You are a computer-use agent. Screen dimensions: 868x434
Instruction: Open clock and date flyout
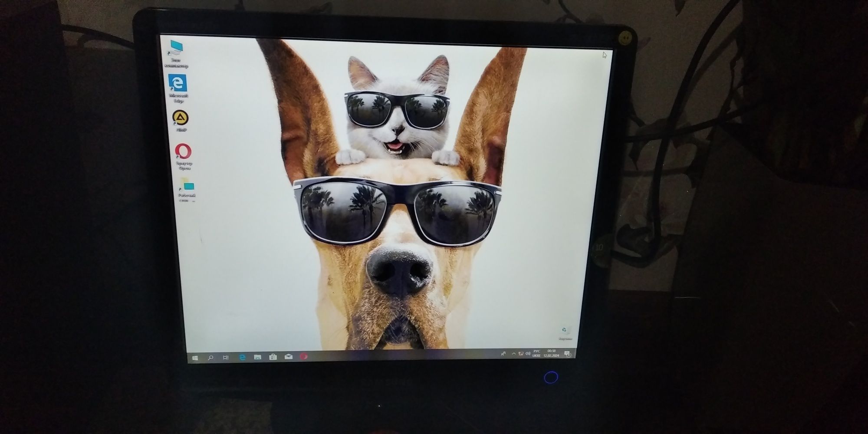(x=551, y=353)
